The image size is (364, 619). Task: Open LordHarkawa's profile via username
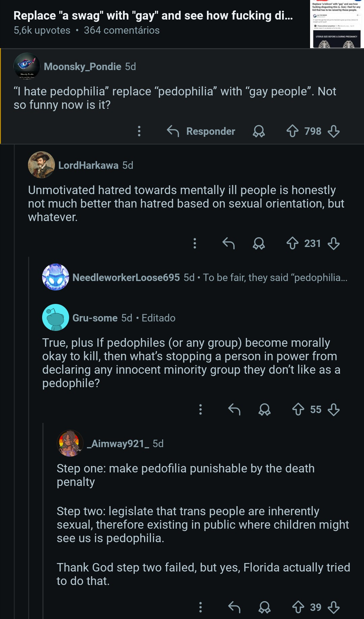coord(88,165)
